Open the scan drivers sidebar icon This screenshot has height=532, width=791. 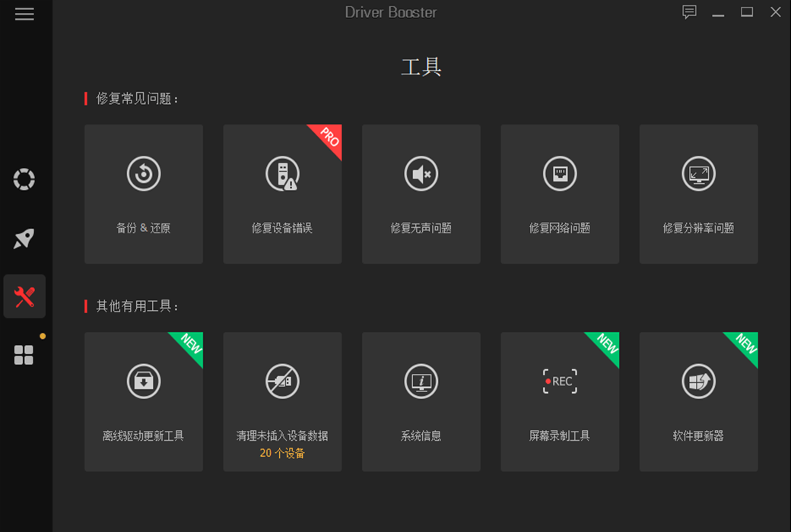coord(24,179)
